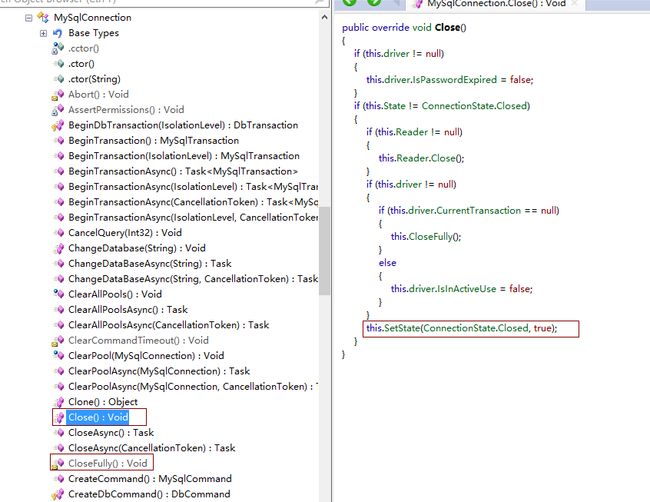Click the bold Close method name in signature
The image size is (650, 502).
pos(447,27)
